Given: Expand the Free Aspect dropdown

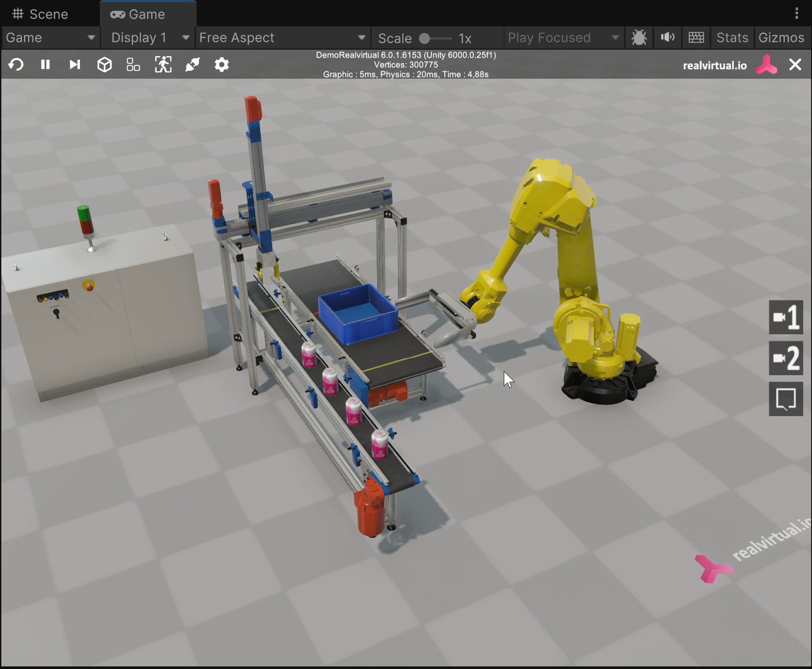Looking at the screenshot, I should 282,38.
